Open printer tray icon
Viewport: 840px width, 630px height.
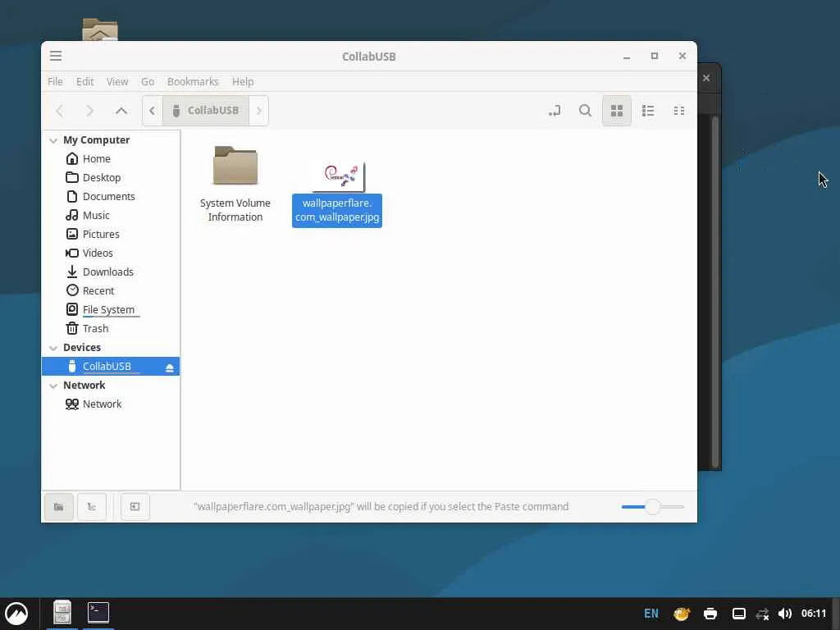710,614
